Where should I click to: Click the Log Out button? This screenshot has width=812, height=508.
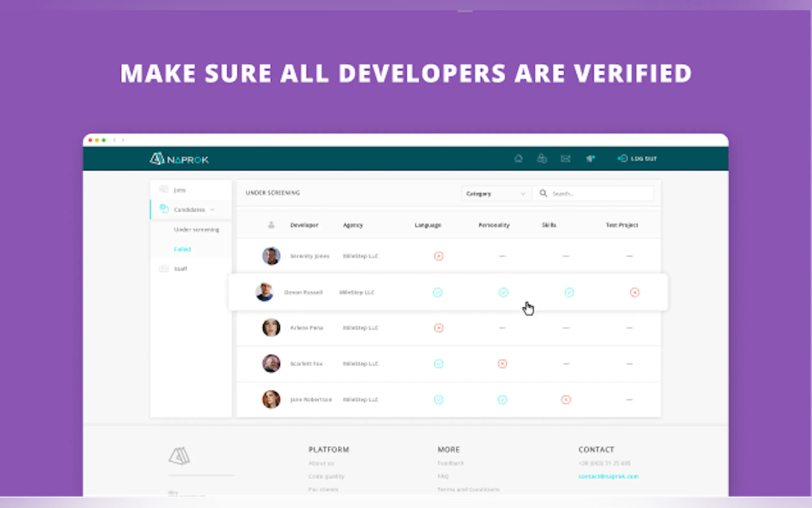coord(637,159)
